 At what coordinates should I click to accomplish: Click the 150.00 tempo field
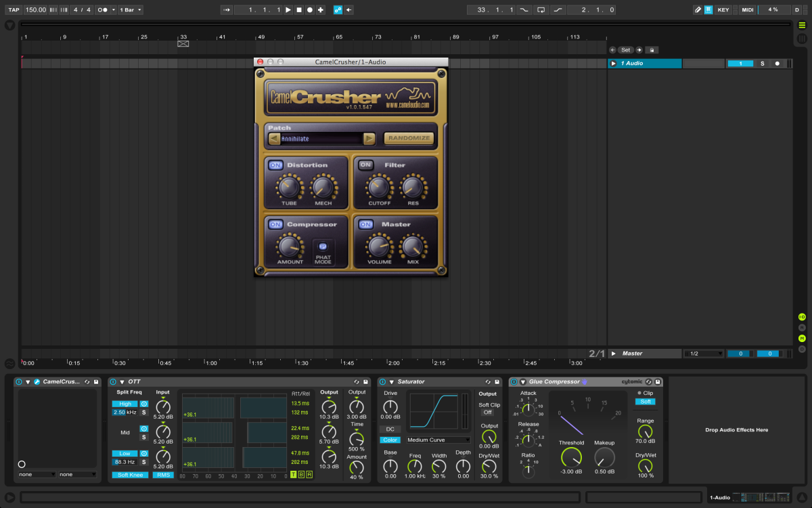click(35, 10)
